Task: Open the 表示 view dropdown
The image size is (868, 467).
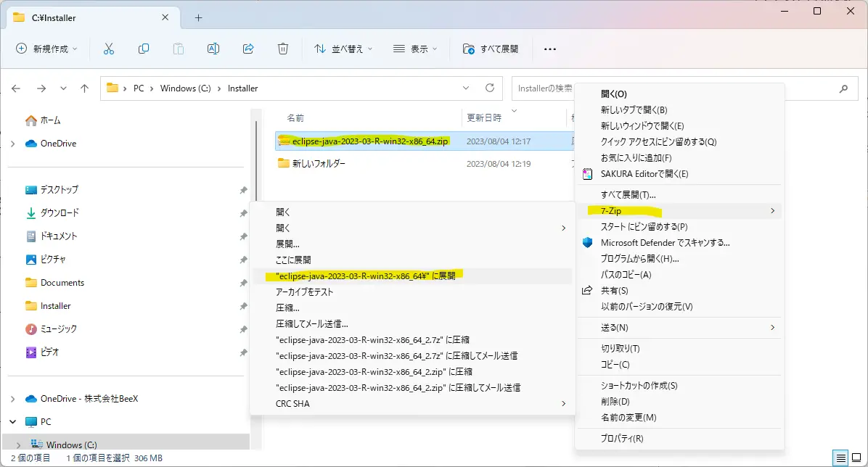Action: click(415, 49)
